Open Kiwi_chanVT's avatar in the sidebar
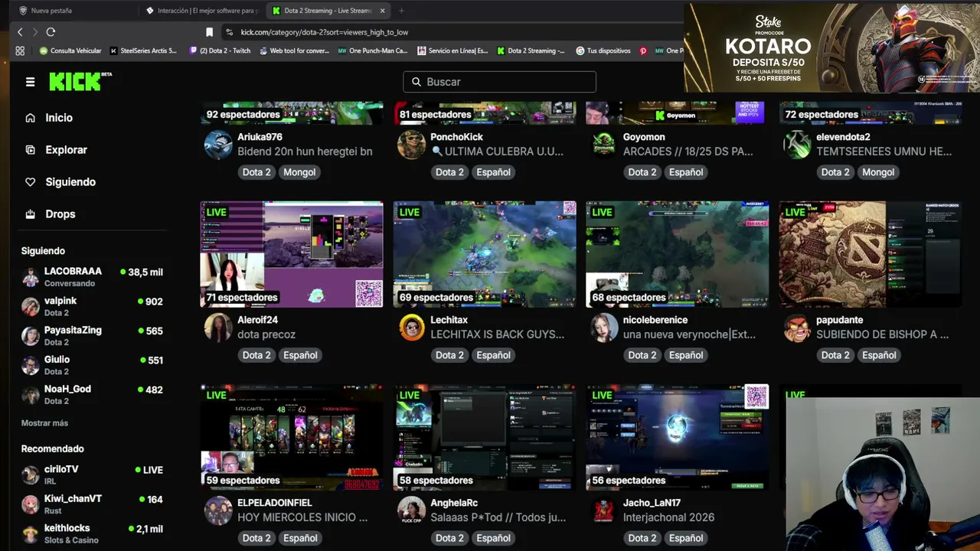 coord(31,504)
